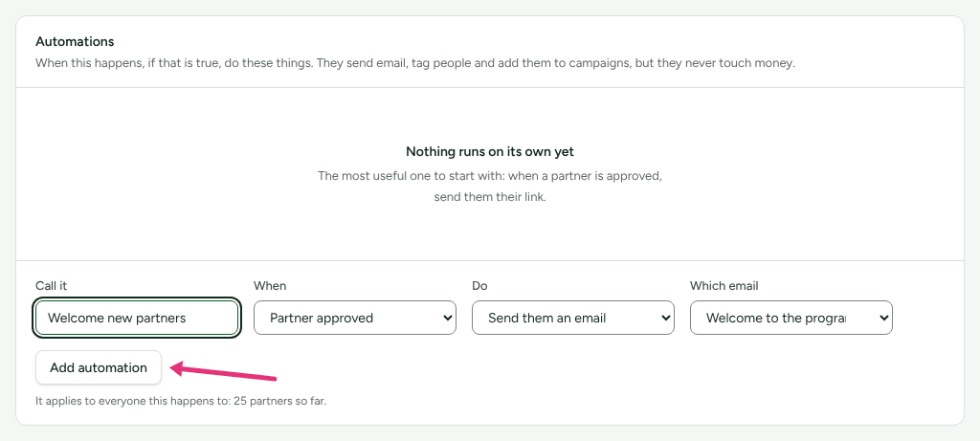The width and height of the screenshot is (980, 441).
Task: Click the 'Which email' label
Action: (724, 285)
